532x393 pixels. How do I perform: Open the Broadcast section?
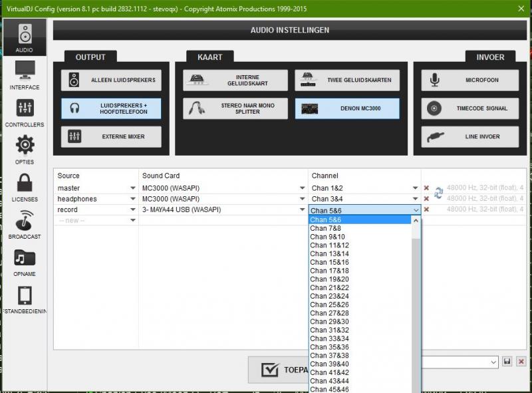pyautogui.click(x=25, y=225)
